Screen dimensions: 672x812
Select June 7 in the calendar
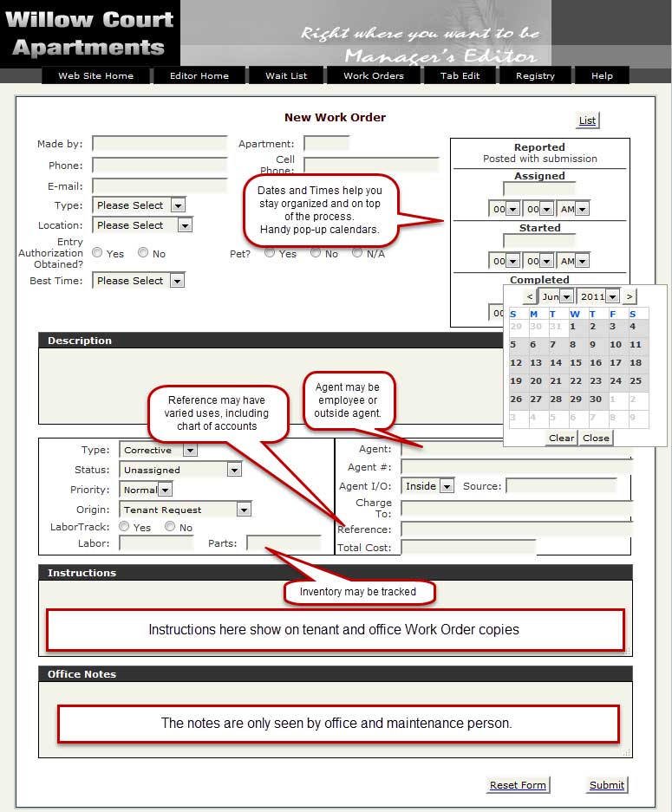pos(553,344)
